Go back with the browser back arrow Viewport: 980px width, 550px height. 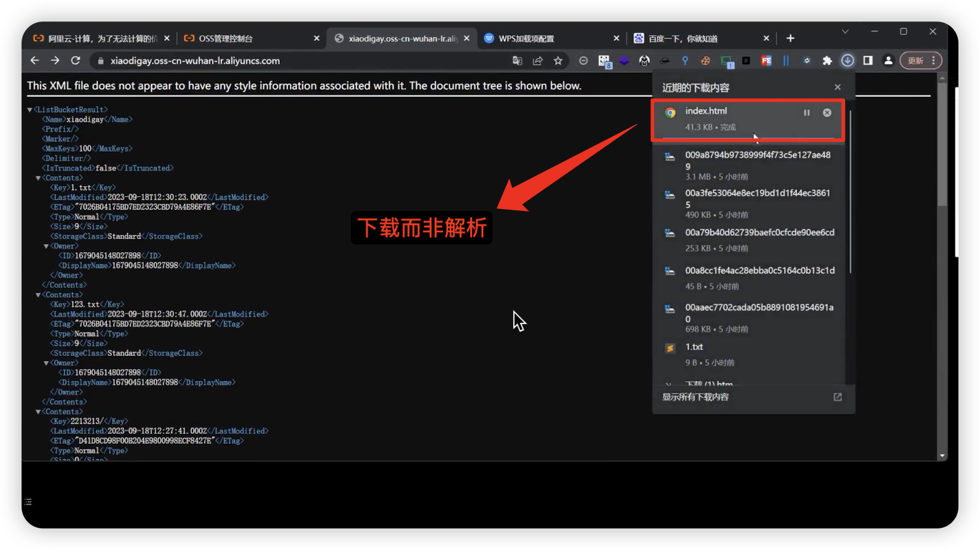click(35, 61)
